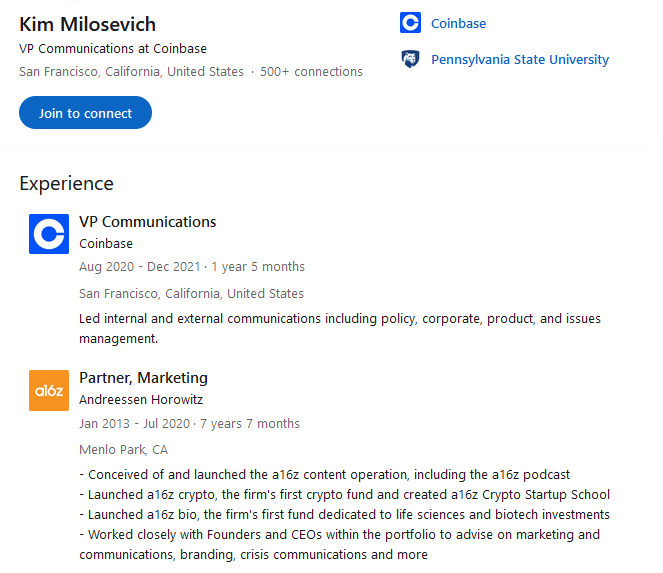The height and width of the screenshot is (573, 663).
Task: Open the Coinbase link in profile header
Action: [458, 23]
